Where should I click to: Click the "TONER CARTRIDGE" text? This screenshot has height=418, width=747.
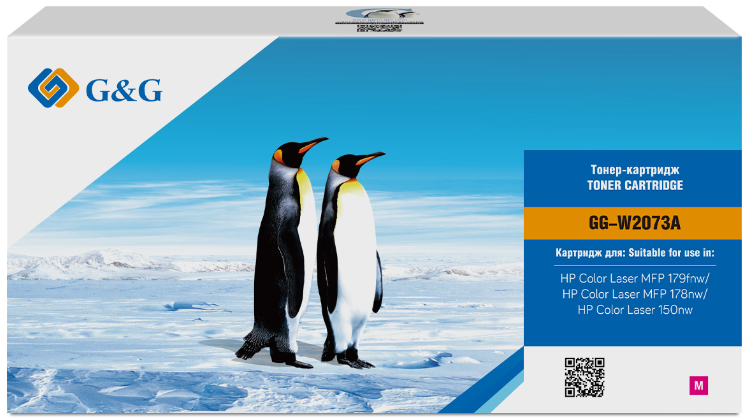coord(635,185)
